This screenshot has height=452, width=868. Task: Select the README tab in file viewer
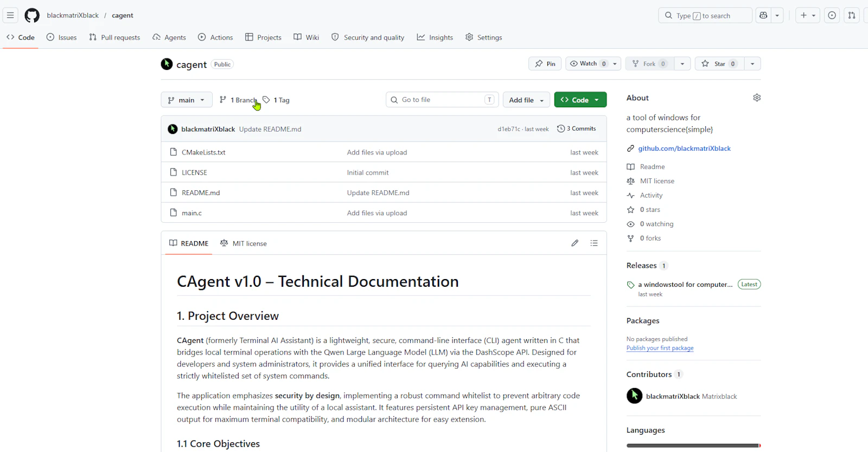[x=189, y=243]
